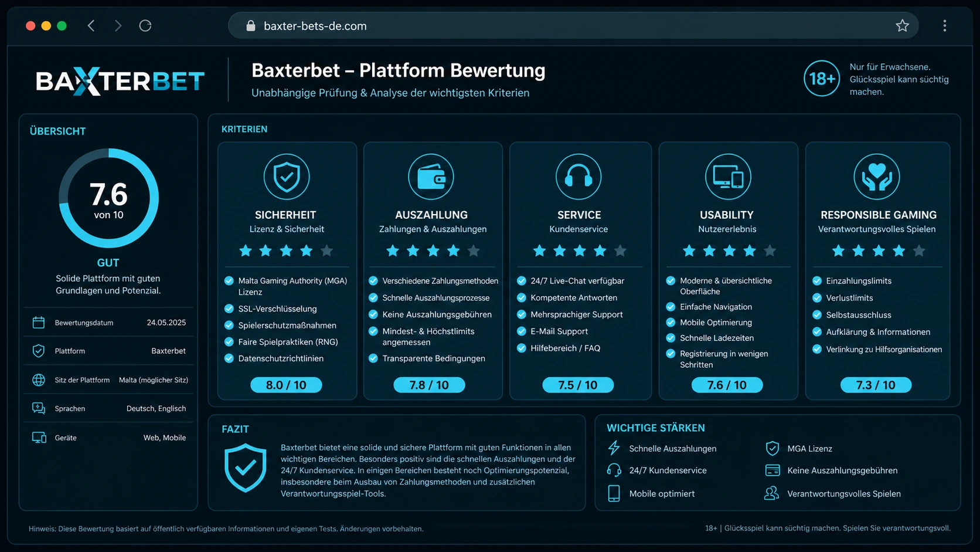
Task: Click checkmark next to Transparente Bedingungen
Action: tap(373, 358)
